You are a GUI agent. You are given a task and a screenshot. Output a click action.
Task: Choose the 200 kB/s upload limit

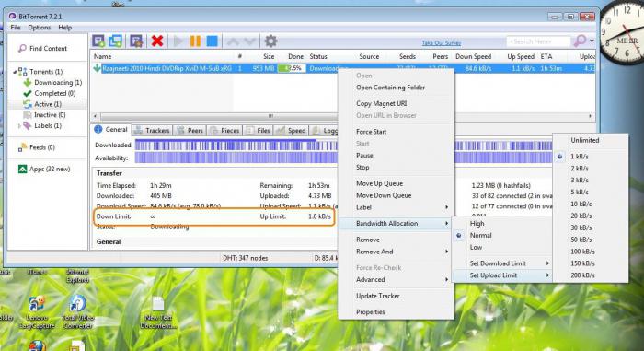click(582, 275)
